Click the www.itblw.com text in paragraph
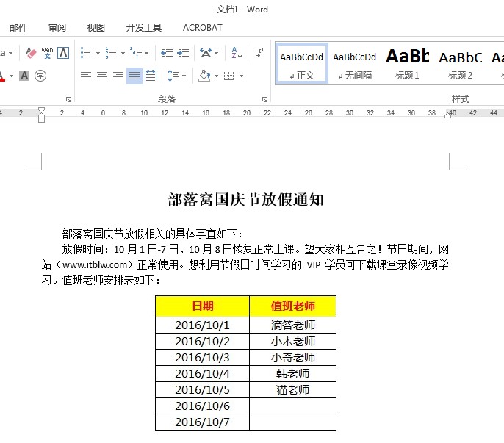 tap(95, 265)
